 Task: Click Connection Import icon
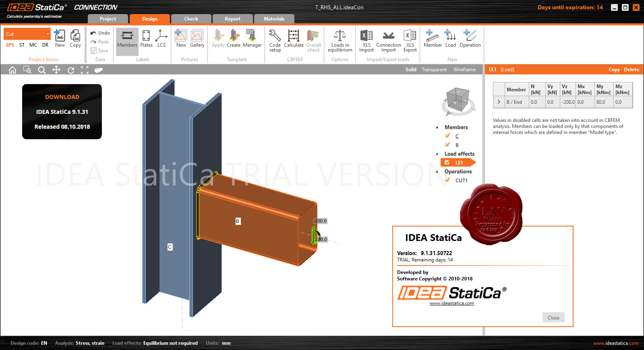(x=389, y=41)
